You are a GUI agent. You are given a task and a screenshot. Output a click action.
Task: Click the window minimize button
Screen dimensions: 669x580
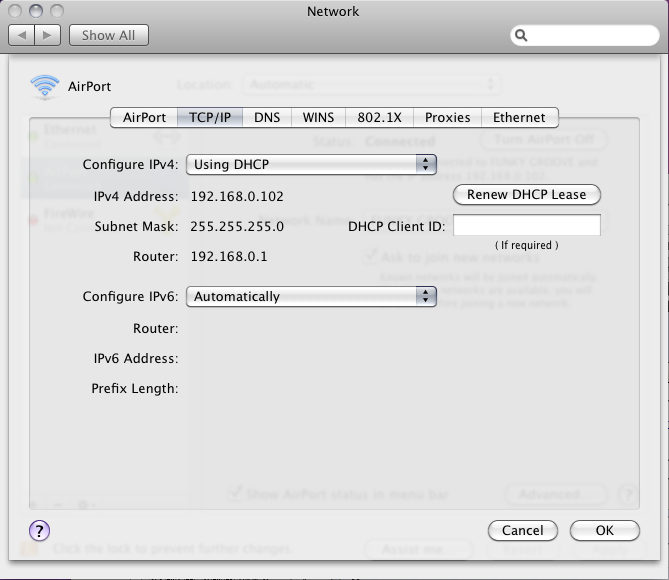coord(36,11)
